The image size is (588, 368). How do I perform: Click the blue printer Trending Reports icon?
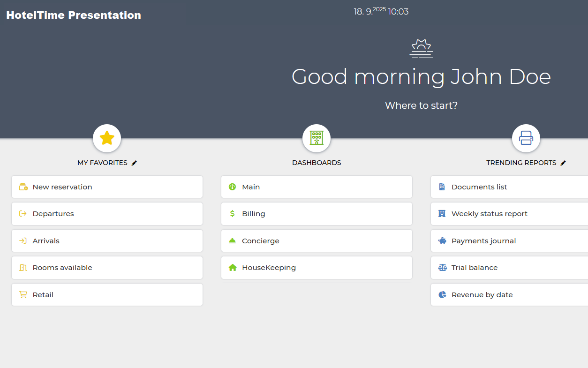(x=526, y=138)
